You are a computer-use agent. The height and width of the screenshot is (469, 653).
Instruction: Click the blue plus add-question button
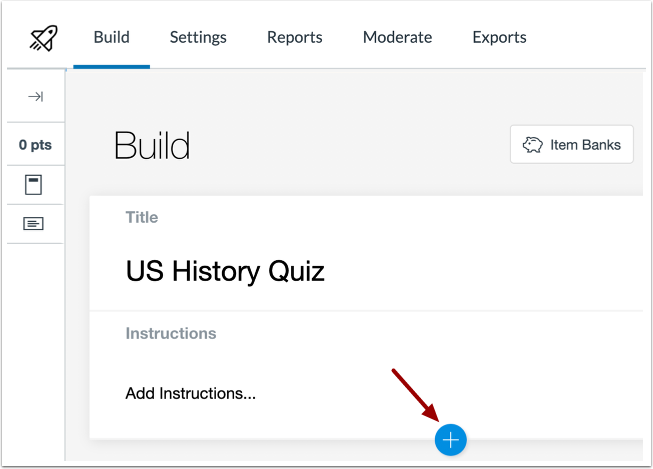point(451,439)
